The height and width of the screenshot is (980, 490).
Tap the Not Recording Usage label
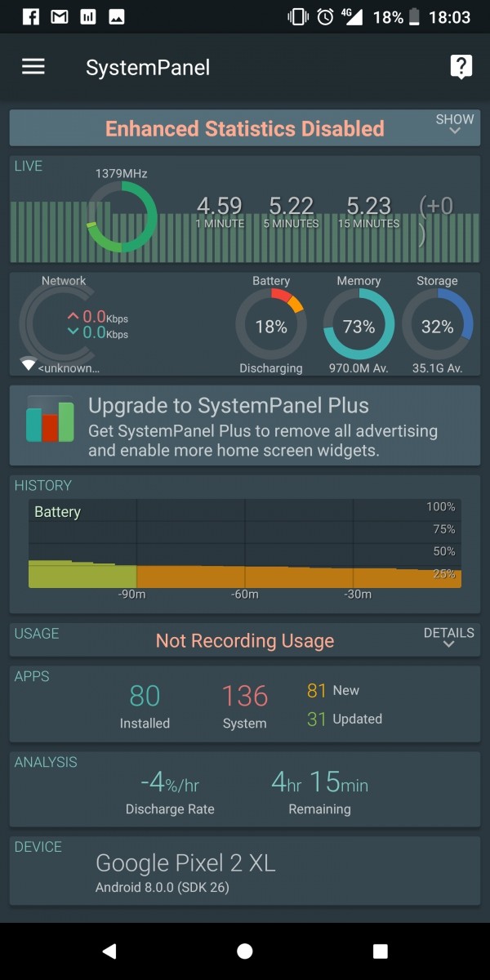pos(245,640)
